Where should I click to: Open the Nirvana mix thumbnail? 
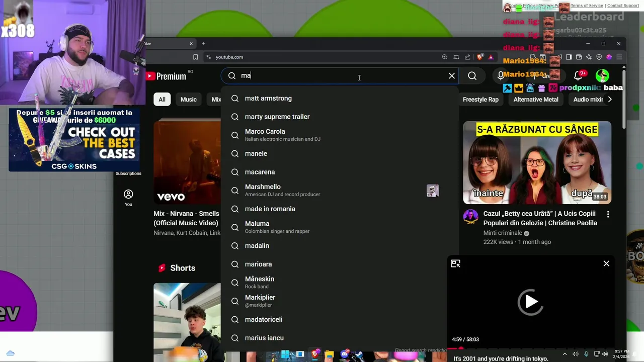(x=187, y=162)
